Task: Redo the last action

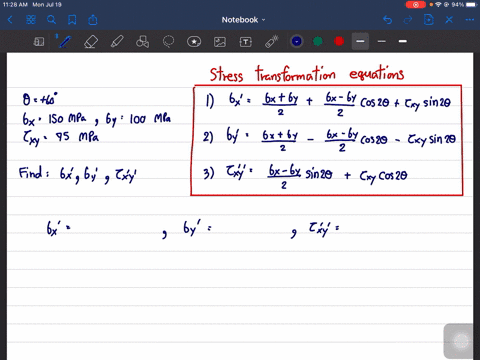Action: 408,20
